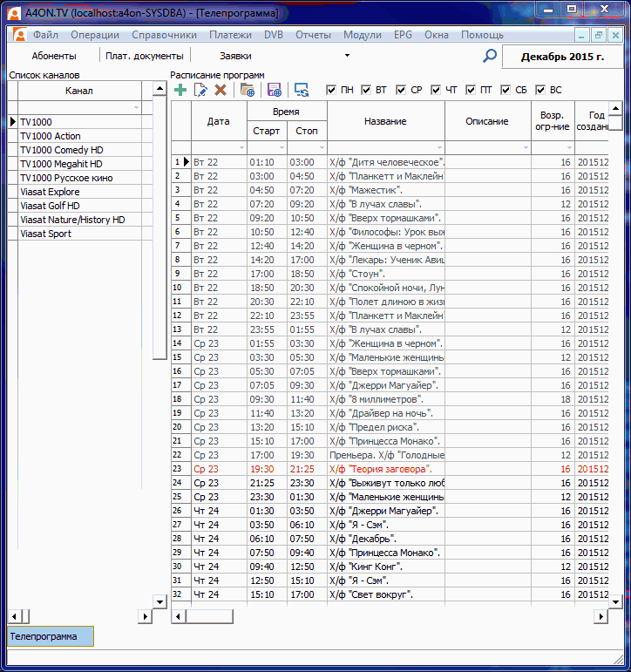Click the refresh schedule monitor icon
The height and width of the screenshot is (672, 631).
pyautogui.click(x=302, y=90)
